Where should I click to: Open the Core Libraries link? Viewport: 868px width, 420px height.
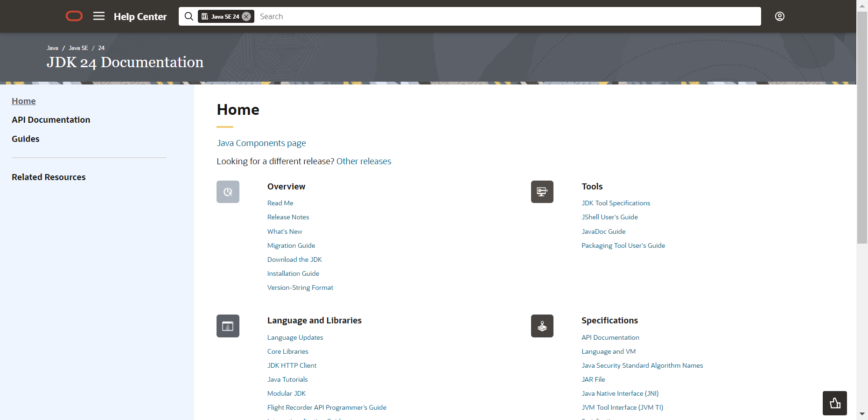288,351
